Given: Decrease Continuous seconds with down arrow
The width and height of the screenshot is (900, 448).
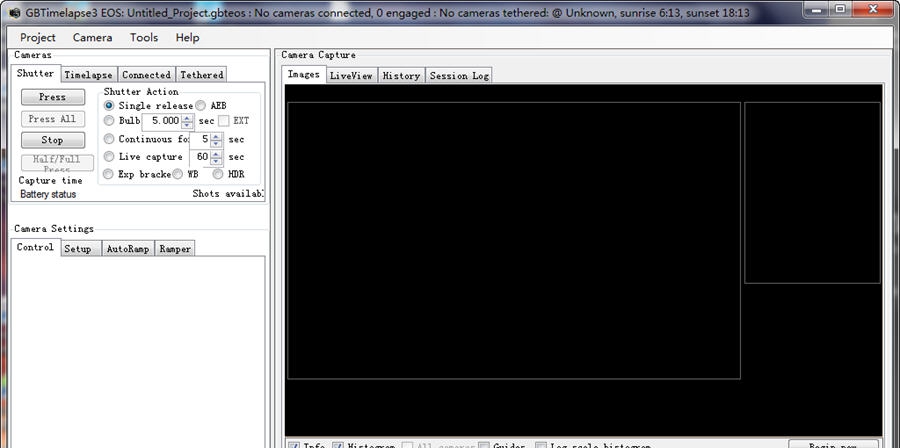Looking at the screenshot, I should click(216, 143).
